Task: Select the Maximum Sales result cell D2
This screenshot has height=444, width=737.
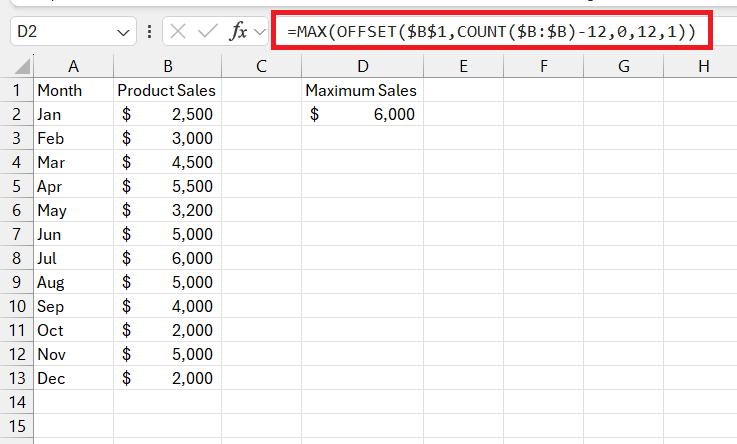Action: 362,114
